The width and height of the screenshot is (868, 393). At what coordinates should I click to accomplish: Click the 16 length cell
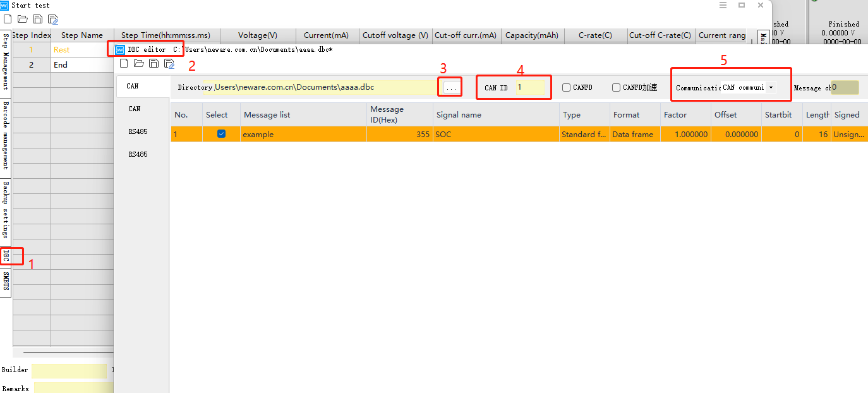817,134
